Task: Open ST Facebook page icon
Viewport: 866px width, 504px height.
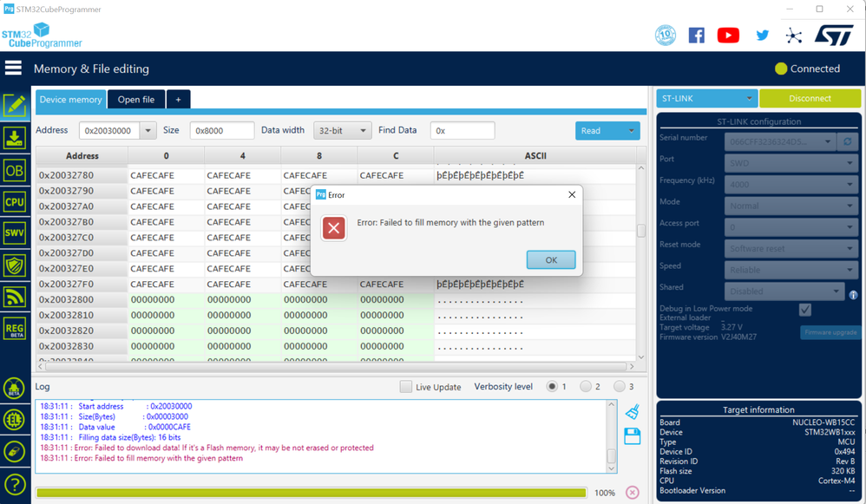Action: tap(697, 36)
